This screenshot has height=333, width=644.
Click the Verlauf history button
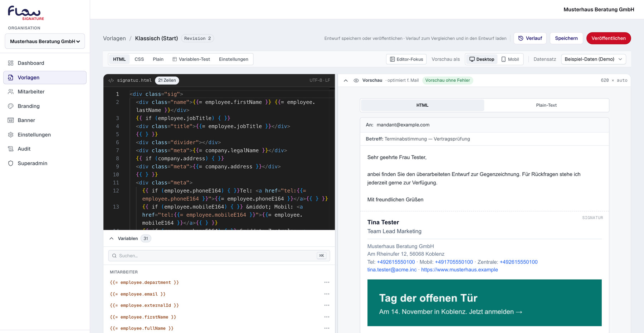point(530,38)
